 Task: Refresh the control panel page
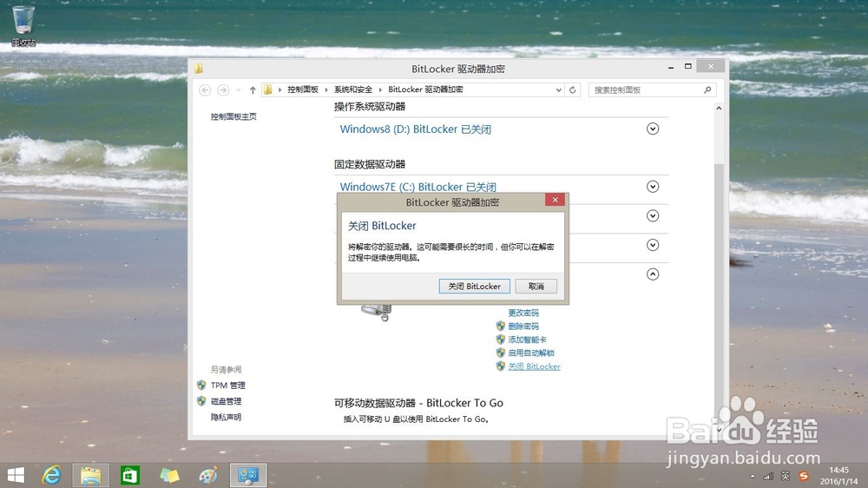[572, 89]
